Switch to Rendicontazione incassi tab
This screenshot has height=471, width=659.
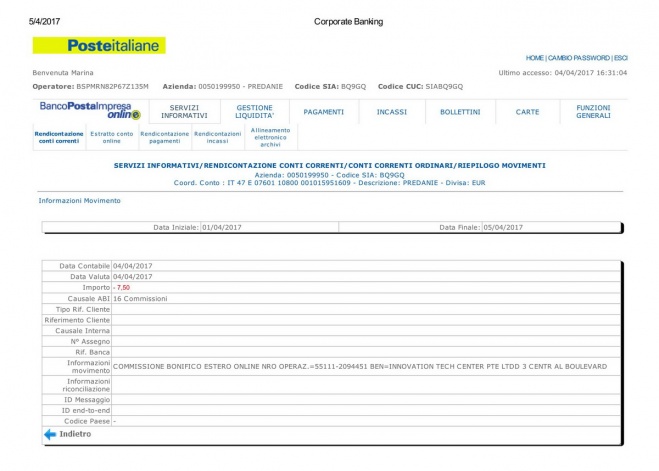click(217, 137)
